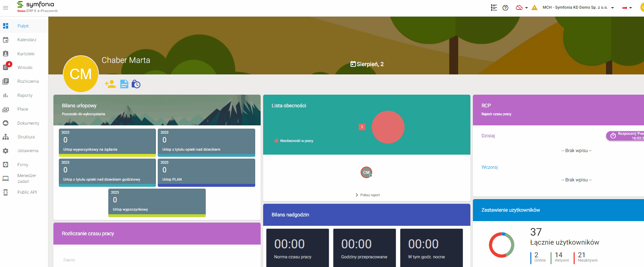Click the task list icon in top bar
644x267 pixels.
coord(494,8)
